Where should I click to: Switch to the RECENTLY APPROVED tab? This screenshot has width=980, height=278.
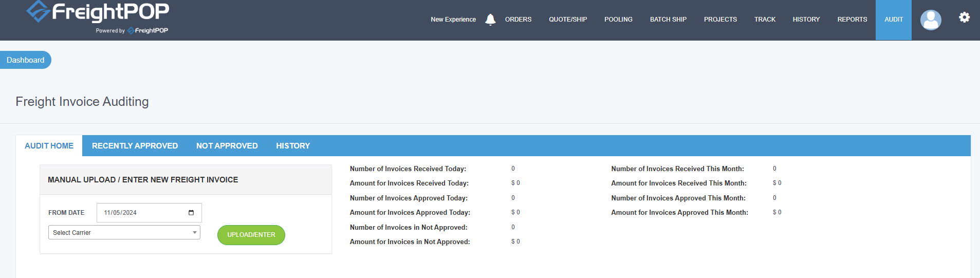point(135,146)
